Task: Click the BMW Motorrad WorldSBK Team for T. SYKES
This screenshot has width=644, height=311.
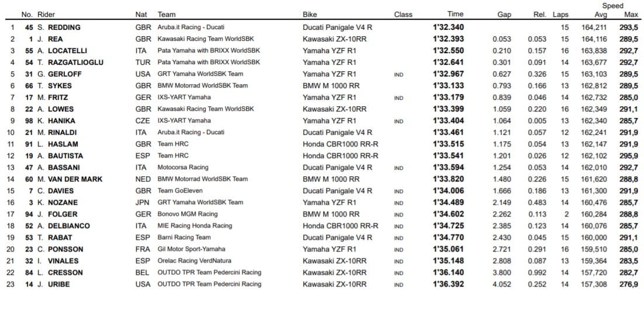Action: pyautogui.click(x=203, y=86)
